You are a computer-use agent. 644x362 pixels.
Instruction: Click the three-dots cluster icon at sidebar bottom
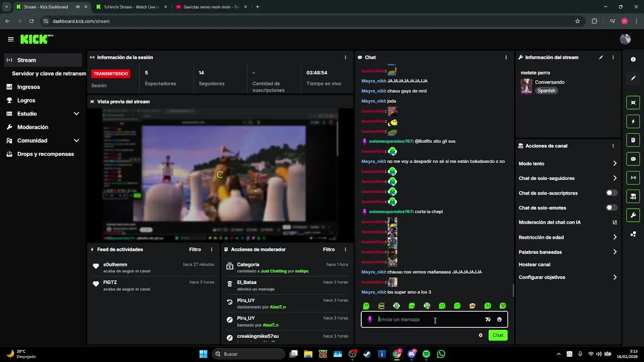pos(633,234)
